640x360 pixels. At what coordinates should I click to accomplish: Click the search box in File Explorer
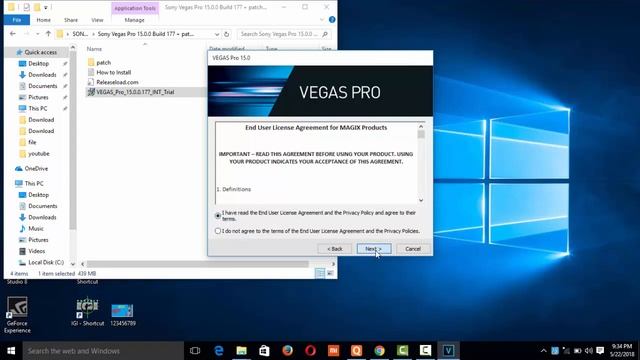tap(284, 34)
